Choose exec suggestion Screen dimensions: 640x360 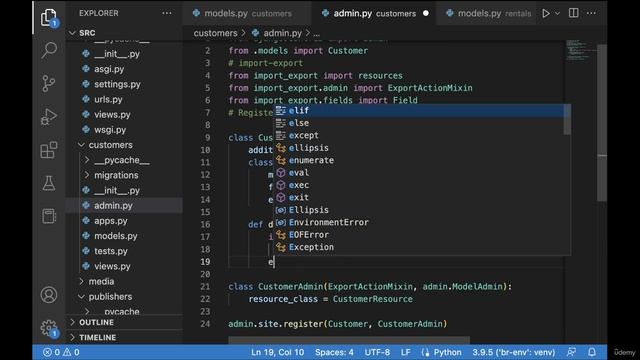(419, 185)
